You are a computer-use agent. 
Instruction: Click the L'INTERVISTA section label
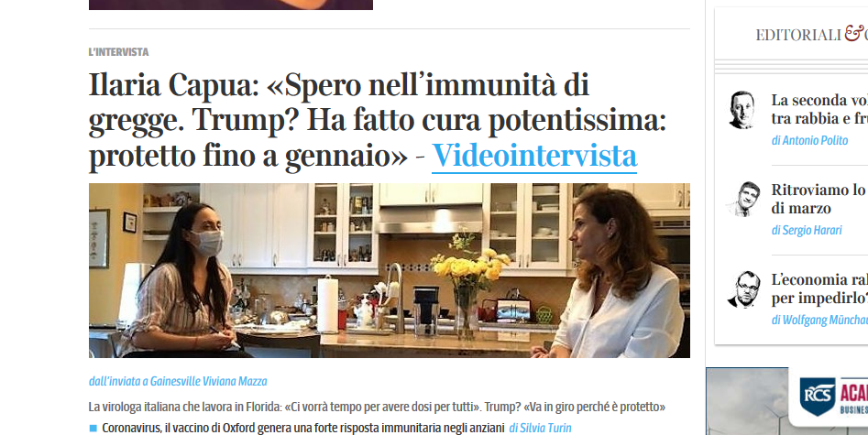(x=118, y=52)
